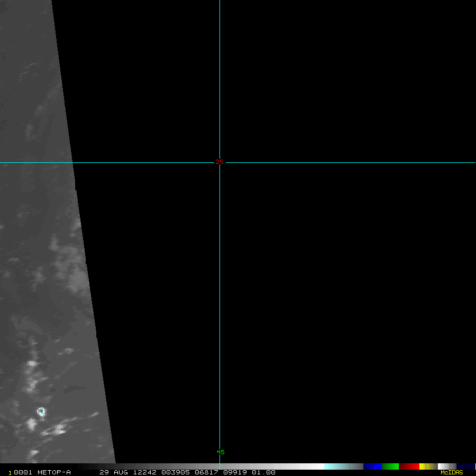Select the red segment of color bar
This screenshot has height=476, width=476.
(409, 466)
